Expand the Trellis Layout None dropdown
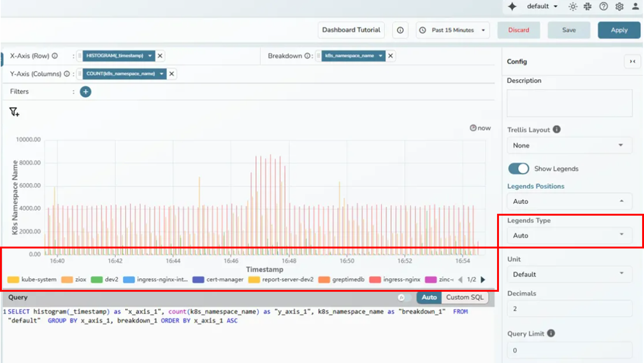Screen dimensions: 644x363 569,145
